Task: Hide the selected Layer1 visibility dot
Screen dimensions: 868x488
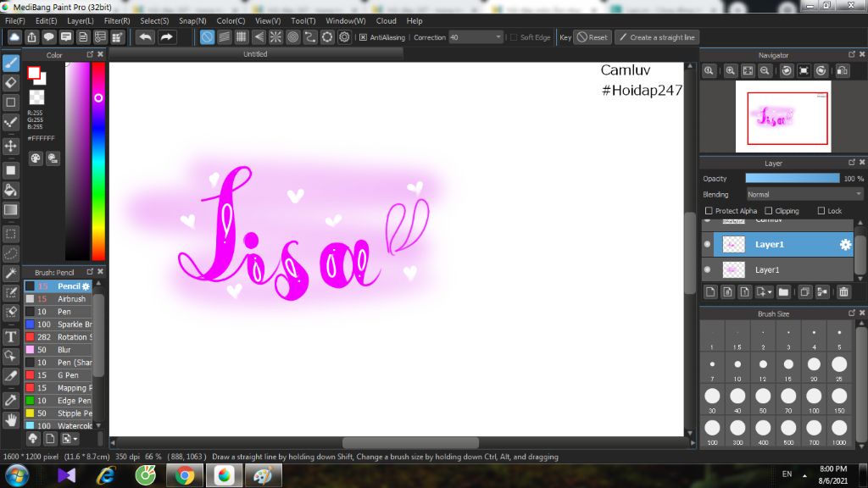Action: (708, 244)
